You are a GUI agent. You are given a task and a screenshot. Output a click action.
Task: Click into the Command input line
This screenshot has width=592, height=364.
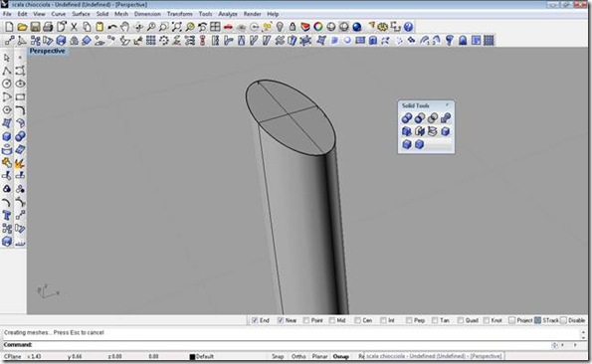pos(291,345)
